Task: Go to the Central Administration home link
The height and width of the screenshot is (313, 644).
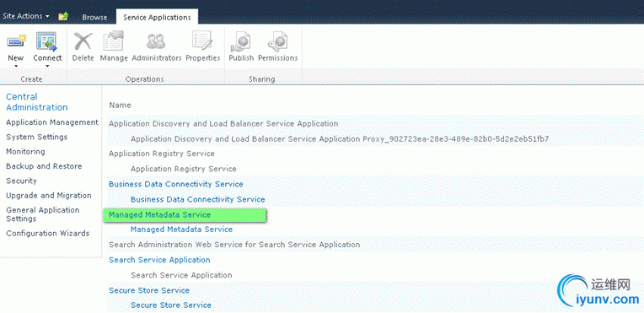Action: (37, 102)
